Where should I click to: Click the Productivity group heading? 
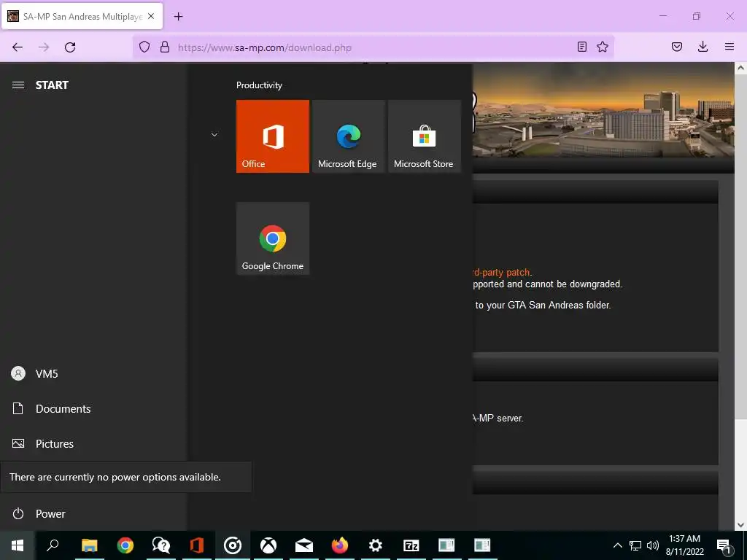click(259, 85)
